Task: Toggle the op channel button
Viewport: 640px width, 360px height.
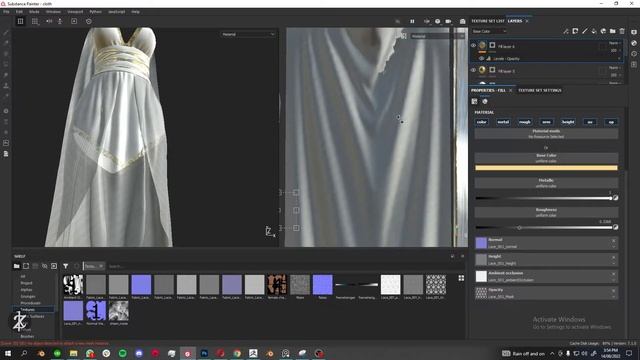Action: click(x=611, y=122)
